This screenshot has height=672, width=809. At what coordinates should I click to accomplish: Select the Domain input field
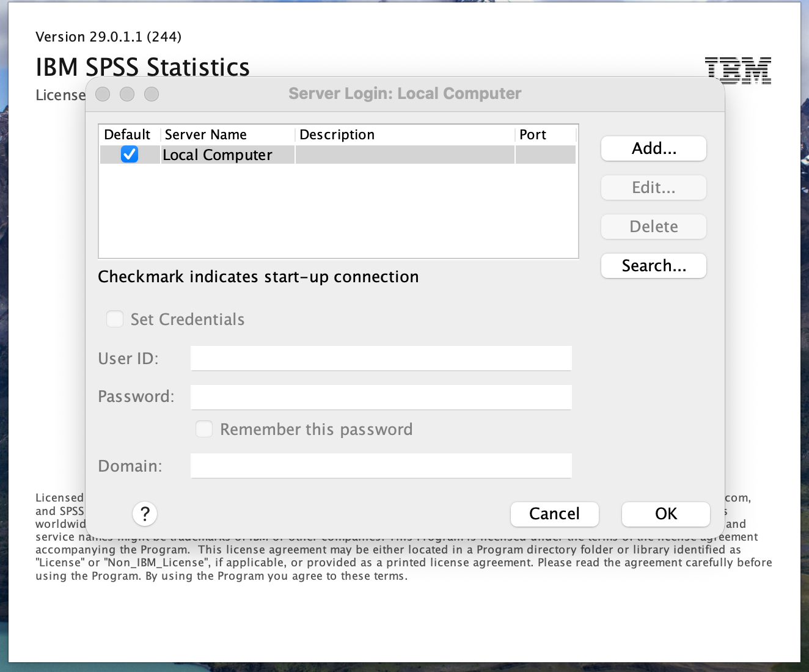tap(381, 466)
